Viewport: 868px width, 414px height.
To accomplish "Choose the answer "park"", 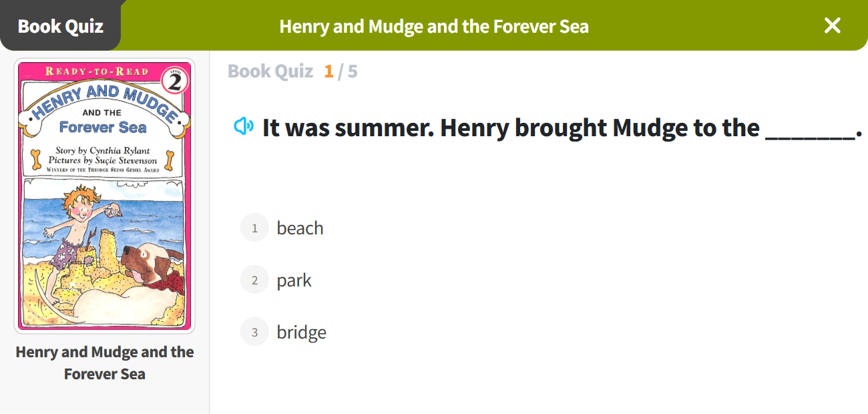I will (294, 280).
